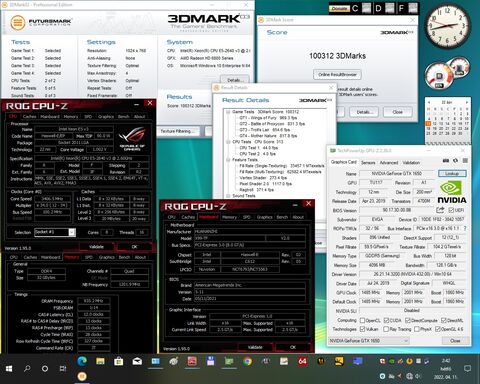This screenshot has height=384, width=480.
Task: Open File Explorer from the taskbar
Action: tap(100, 361)
